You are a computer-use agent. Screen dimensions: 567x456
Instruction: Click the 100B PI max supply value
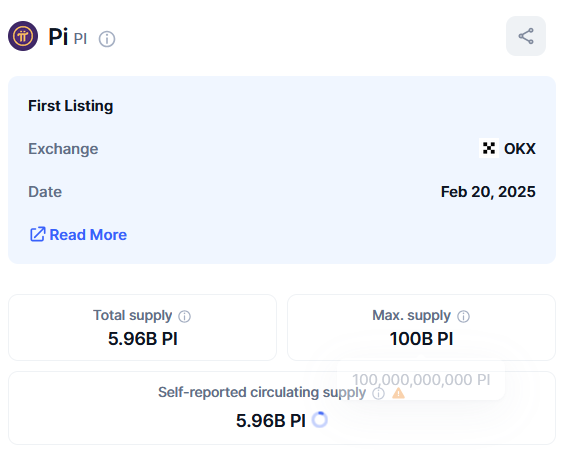coord(421,339)
